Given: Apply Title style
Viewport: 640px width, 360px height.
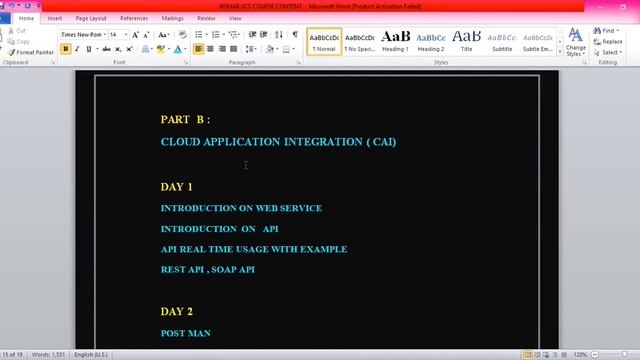Looking at the screenshot, I should [x=466, y=42].
